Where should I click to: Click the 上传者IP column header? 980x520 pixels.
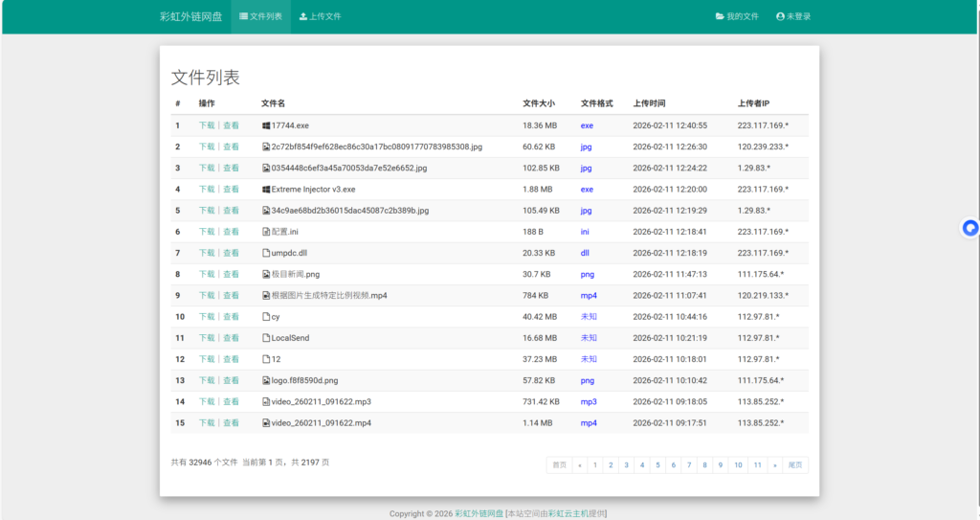click(753, 103)
